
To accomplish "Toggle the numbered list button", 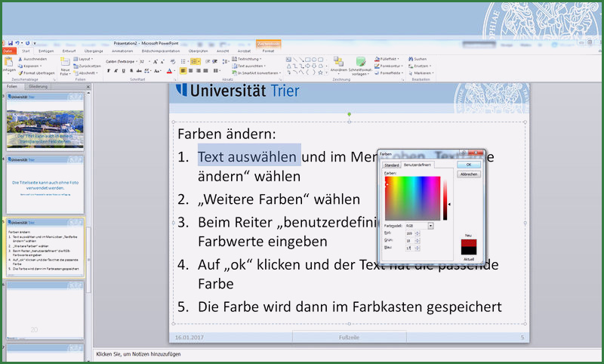I will 195,60.
